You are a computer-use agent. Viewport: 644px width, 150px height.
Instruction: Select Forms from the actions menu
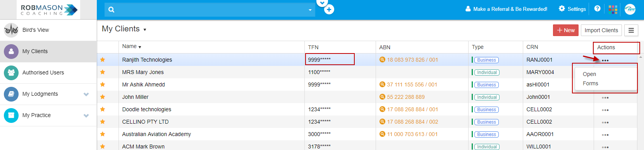coord(591,83)
